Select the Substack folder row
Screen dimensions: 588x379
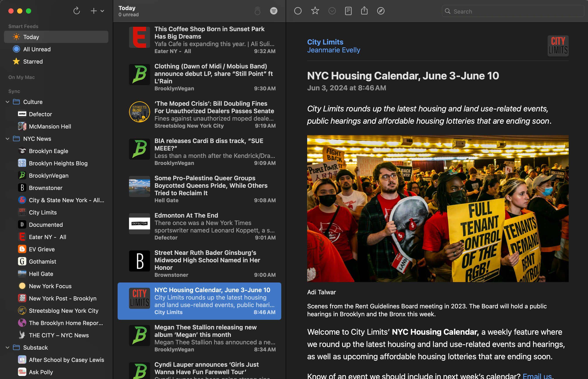pyautogui.click(x=56, y=347)
